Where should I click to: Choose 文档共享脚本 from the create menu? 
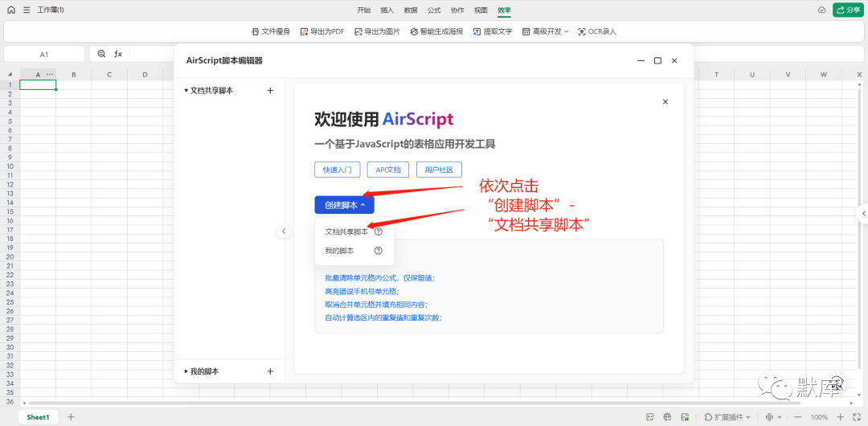pos(346,231)
